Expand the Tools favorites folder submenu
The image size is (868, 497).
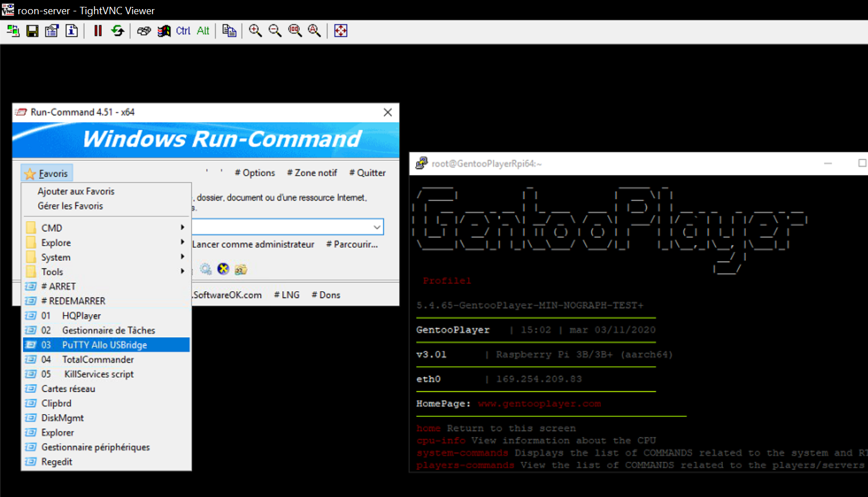[x=106, y=272]
